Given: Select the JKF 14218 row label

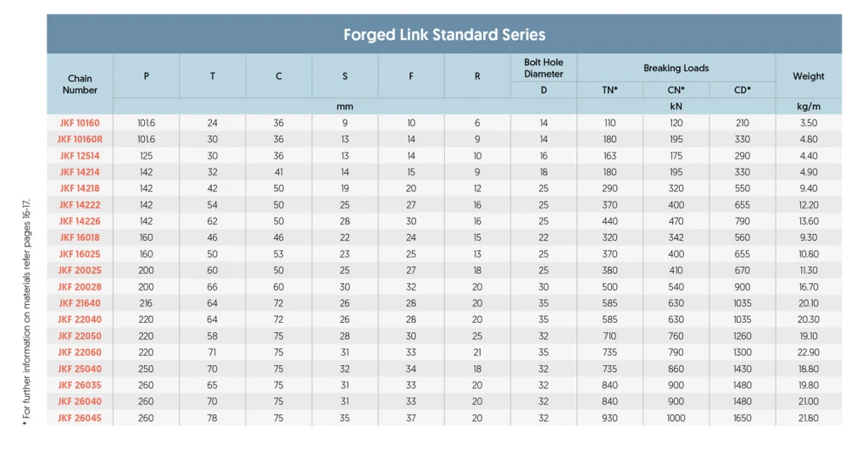Looking at the screenshot, I should tap(80, 188).
